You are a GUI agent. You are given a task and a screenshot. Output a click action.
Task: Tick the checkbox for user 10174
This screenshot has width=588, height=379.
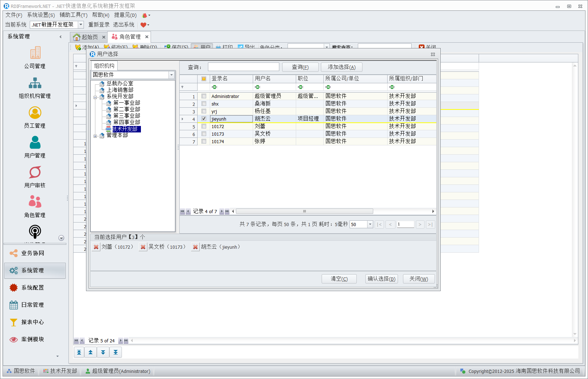(204, 141)
